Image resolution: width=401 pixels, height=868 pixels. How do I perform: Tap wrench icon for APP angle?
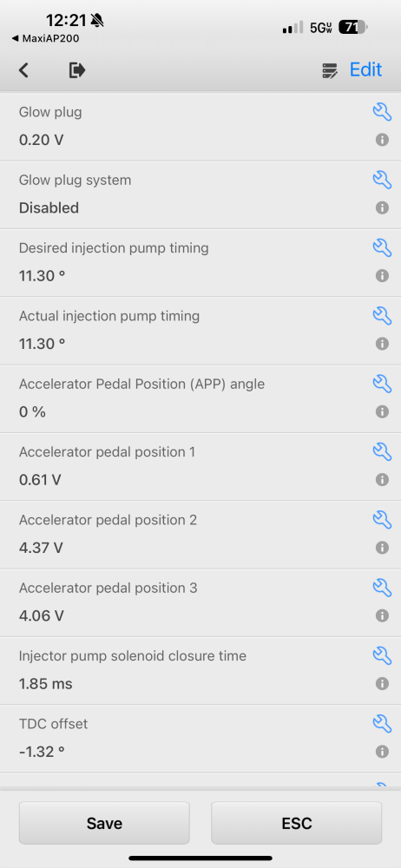(382, 383)
